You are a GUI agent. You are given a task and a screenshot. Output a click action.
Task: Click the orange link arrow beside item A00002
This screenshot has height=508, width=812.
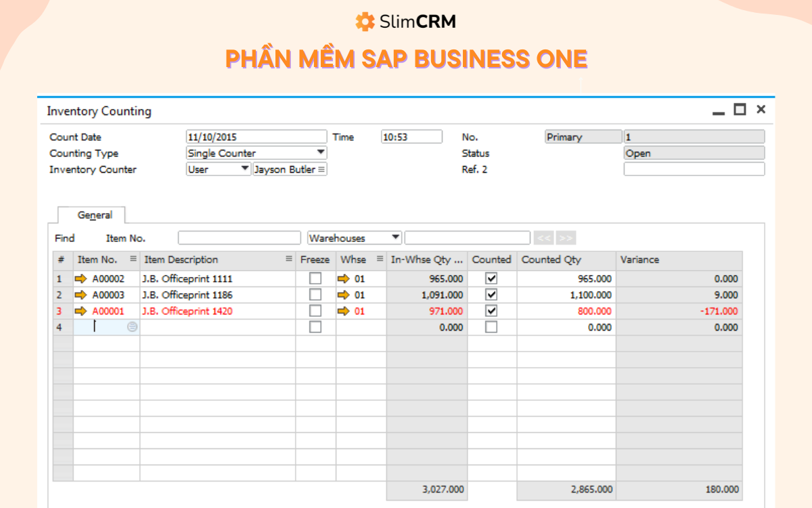81,278
